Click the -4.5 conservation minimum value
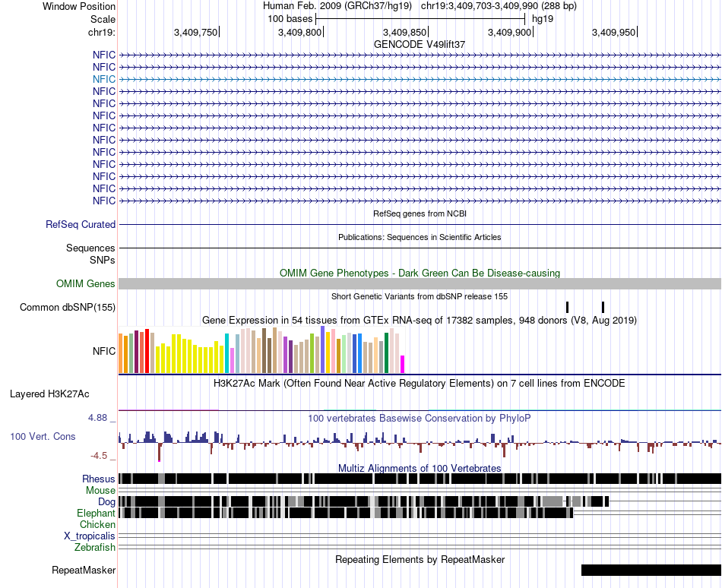The height and width of the screenshot is (588, 722). [99, 456]
